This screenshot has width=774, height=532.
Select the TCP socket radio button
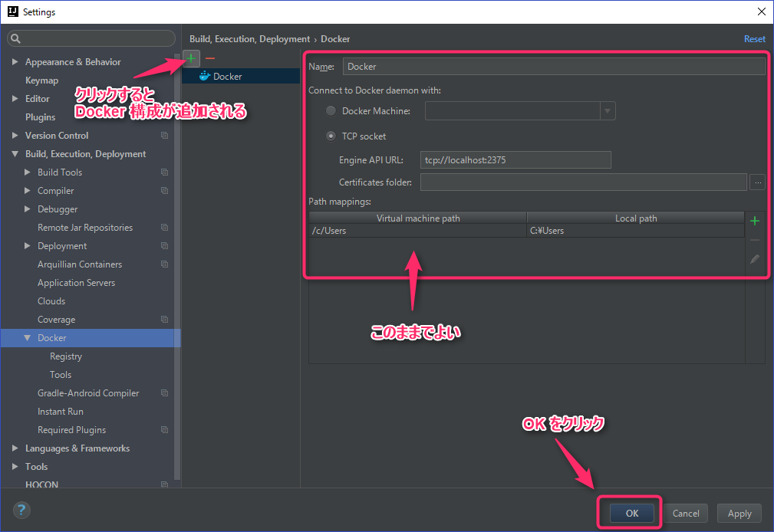(x=331, y=136)
